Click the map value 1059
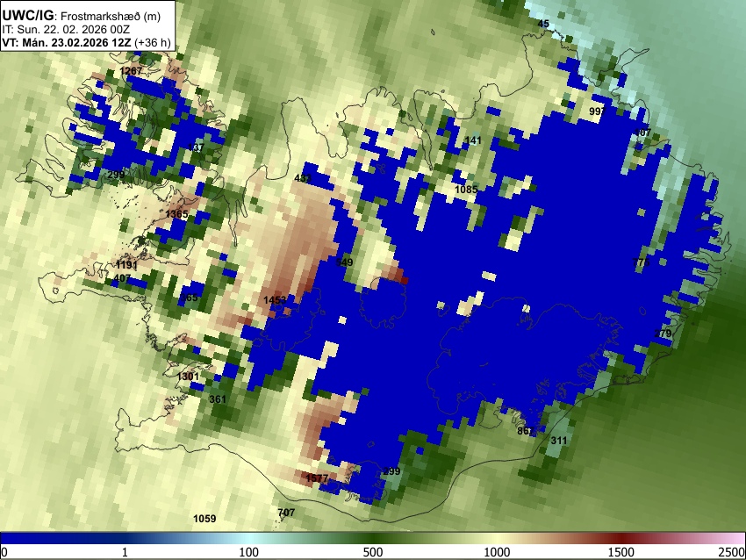 (204, 519)
